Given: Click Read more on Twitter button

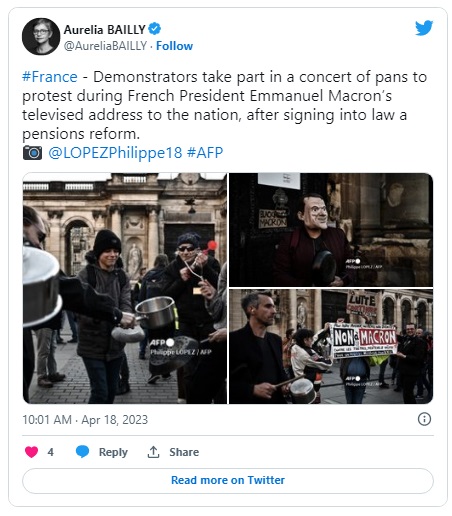Looking at the screenshot, I should click(x=228, y=480).
